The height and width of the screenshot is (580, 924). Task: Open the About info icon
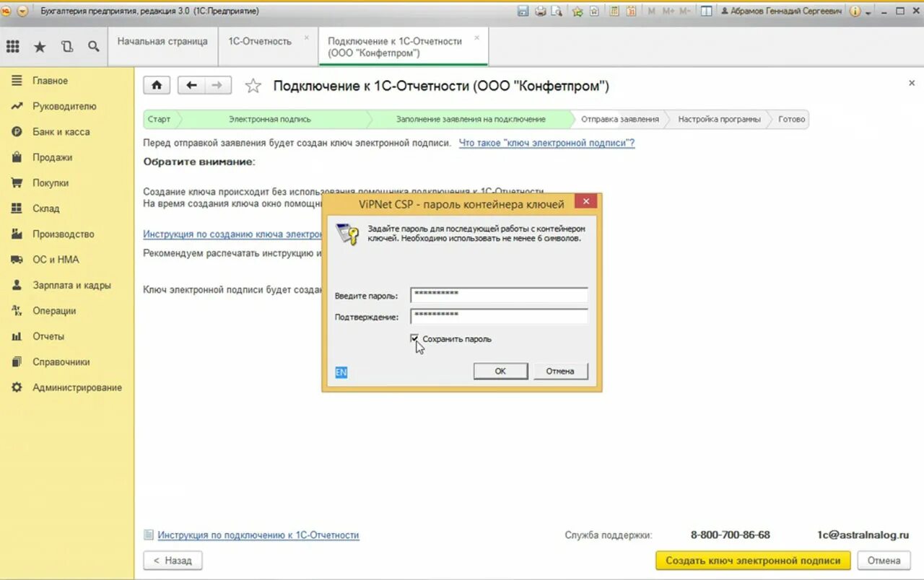(x=855, y=11)
